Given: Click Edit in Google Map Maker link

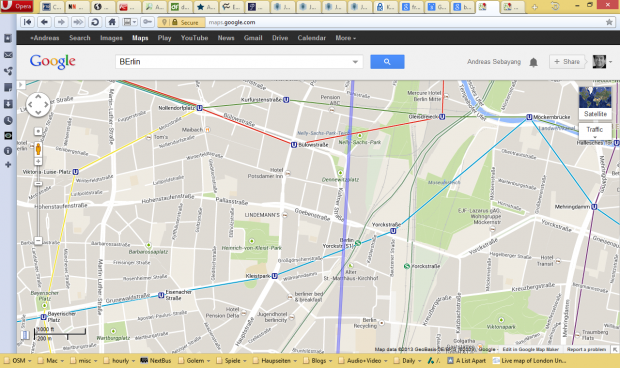Looking at the screenshot, I should point(531,349).
